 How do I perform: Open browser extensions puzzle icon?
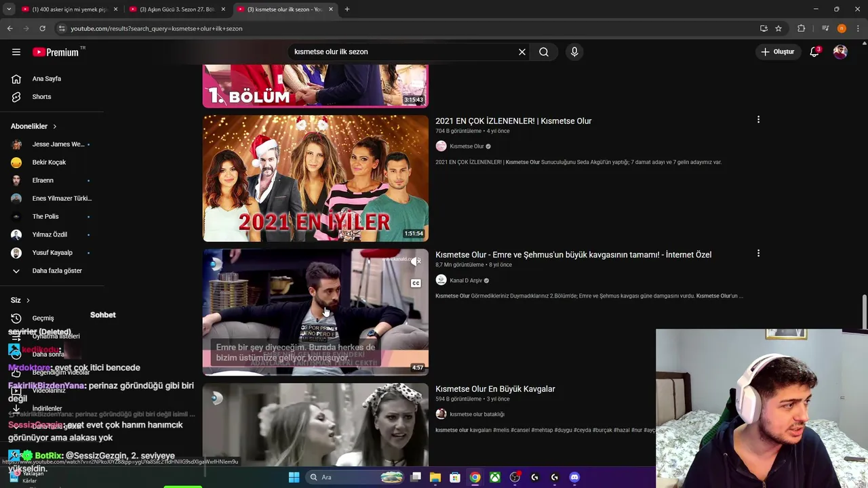802,28
